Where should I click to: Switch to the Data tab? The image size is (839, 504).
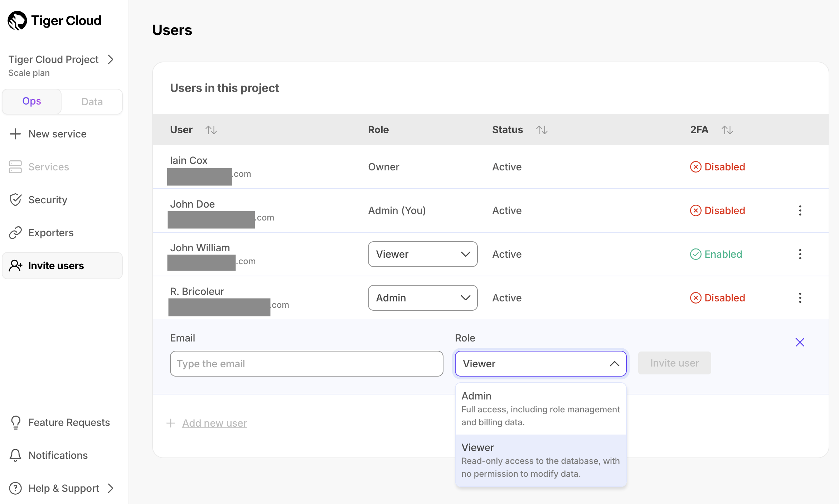pos(92,102)
